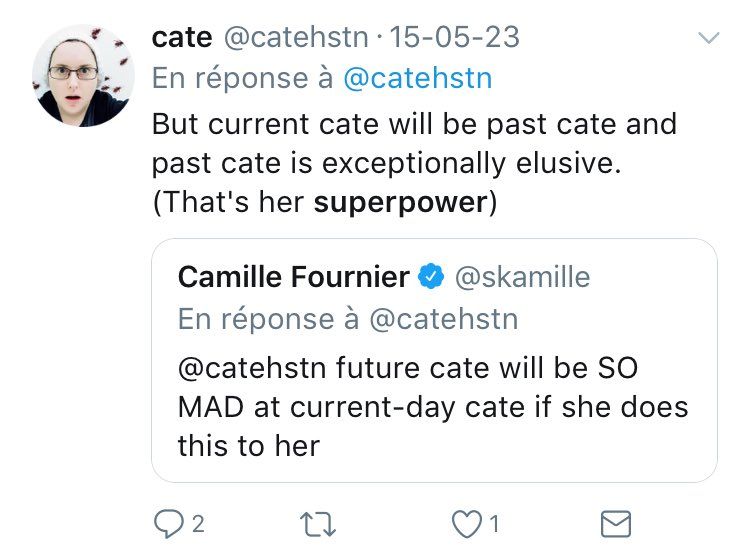Click "En réponse à @catehstn" inside the quoted tweet
Image resolution: width=750 pixels, height=559 pixels.
[x=348, y=318]
